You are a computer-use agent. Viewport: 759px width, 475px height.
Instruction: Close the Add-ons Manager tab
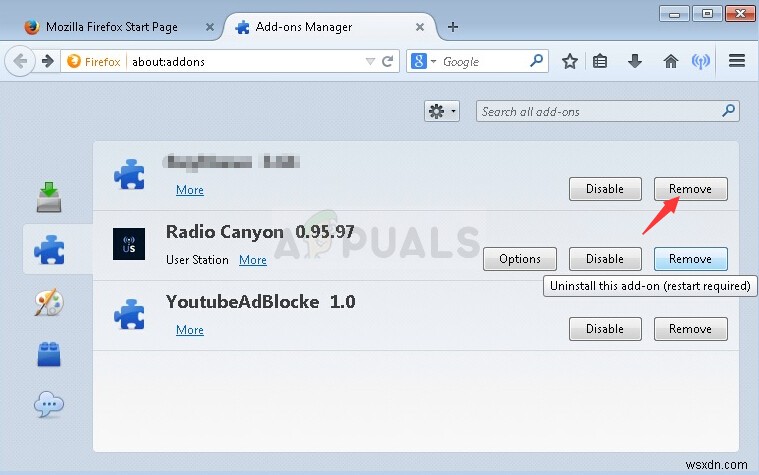click(x=420, y=27)
